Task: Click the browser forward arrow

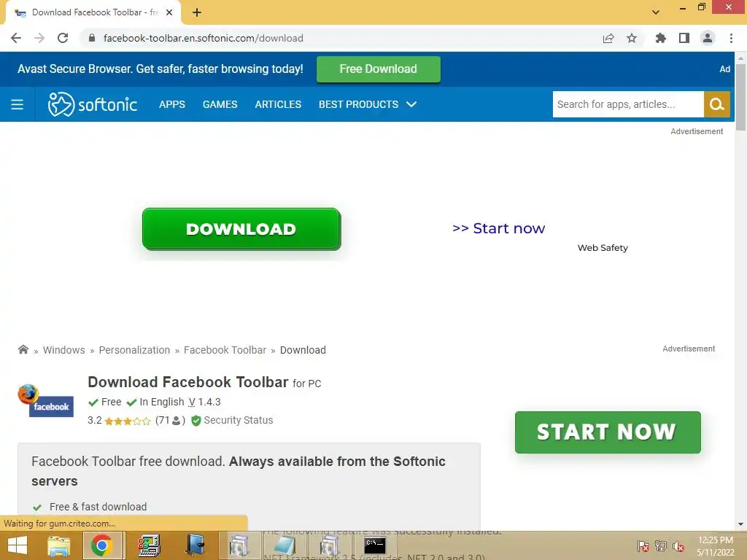Action: (39, 38)
